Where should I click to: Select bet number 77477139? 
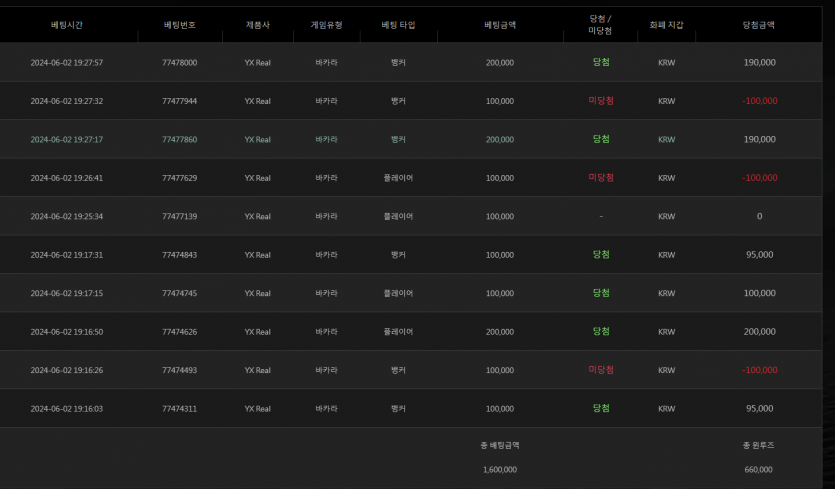(179, 216)
